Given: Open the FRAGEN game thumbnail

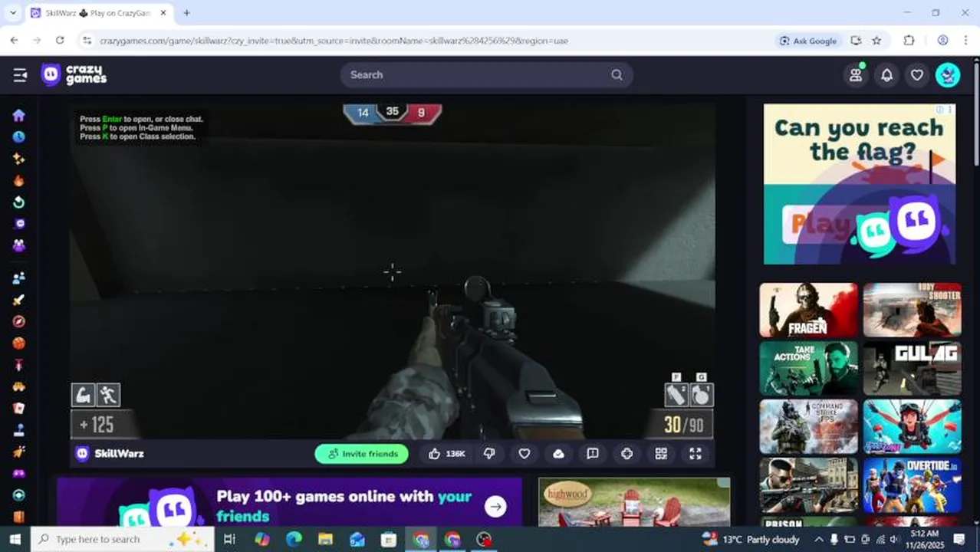Looking at the screenshot, I should pos(808,310).
